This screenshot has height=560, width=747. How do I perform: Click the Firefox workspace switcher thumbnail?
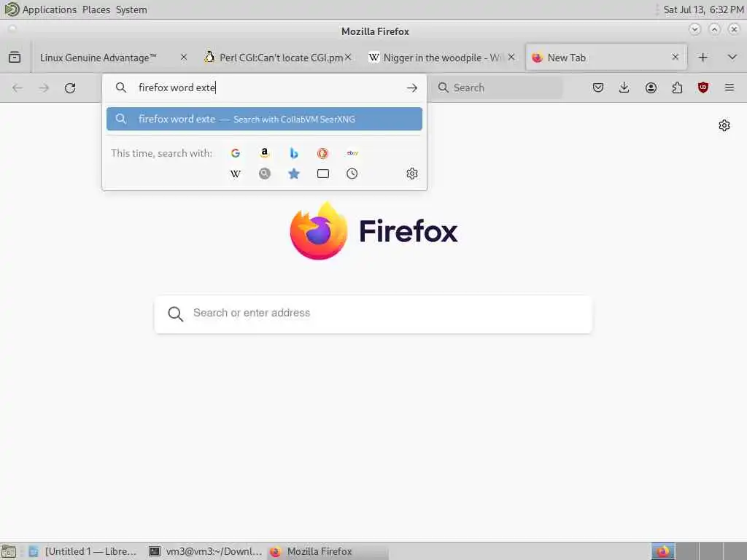pyautogui.click(x=663, y=551)
